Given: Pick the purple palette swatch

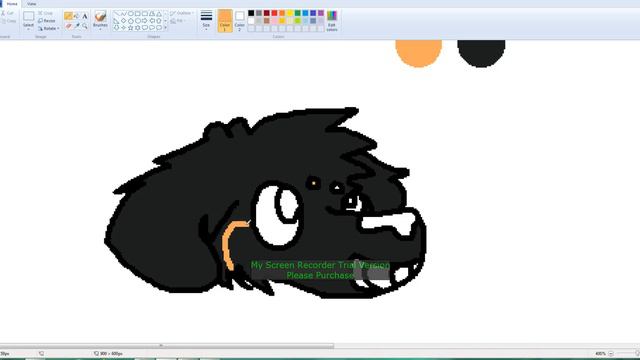Looking at the screenshot, I should pyautogui.click(x=321, y=13).
